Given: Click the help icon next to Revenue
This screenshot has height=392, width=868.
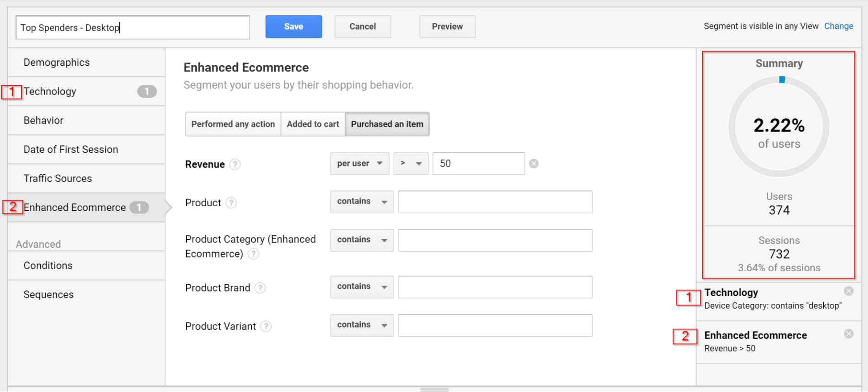Looking at the screenshot, I should (235, 164).
